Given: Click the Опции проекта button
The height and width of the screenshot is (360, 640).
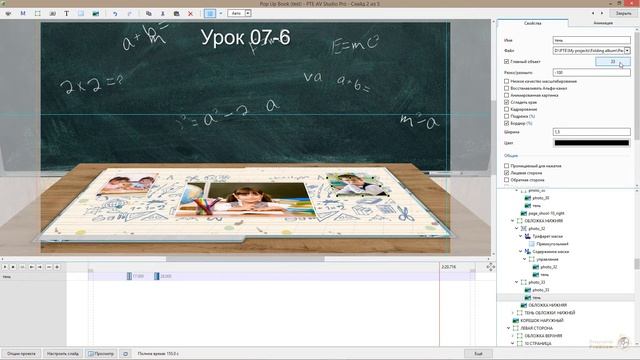Looking at the screenshot, I should [21, 353].
